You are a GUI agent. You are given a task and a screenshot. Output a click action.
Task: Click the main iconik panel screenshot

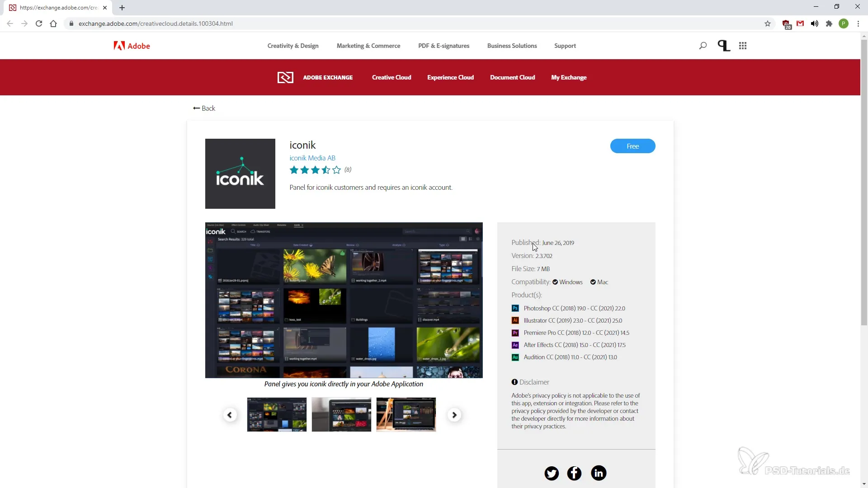click(344, 300)
